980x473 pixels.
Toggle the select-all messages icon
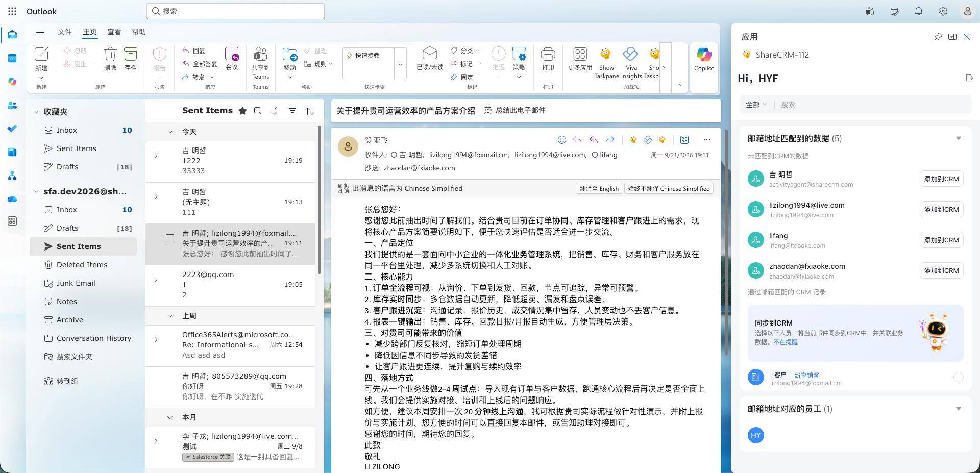(258, 111)
